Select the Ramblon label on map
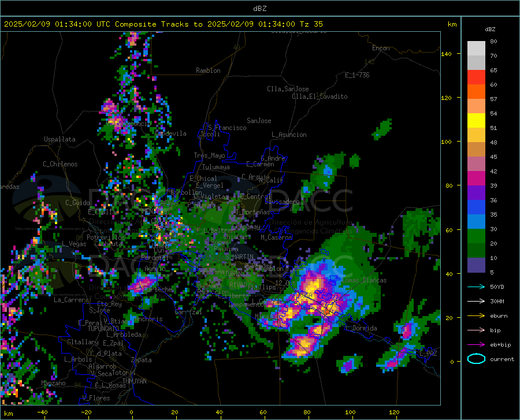Screen dimensions: 520x420 click(208, 70)
